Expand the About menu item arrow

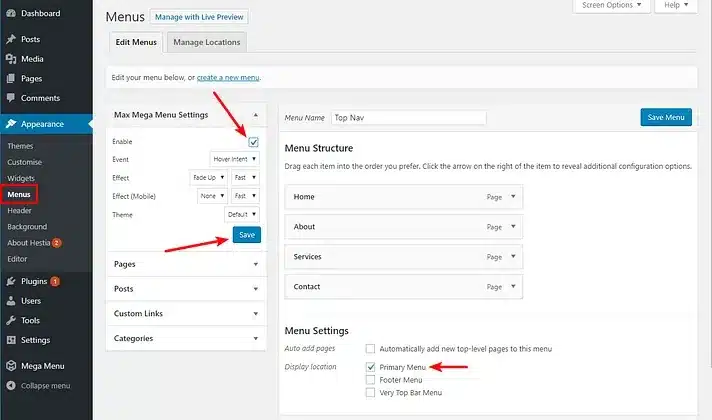pyautogui.click(x=514, y=227)
